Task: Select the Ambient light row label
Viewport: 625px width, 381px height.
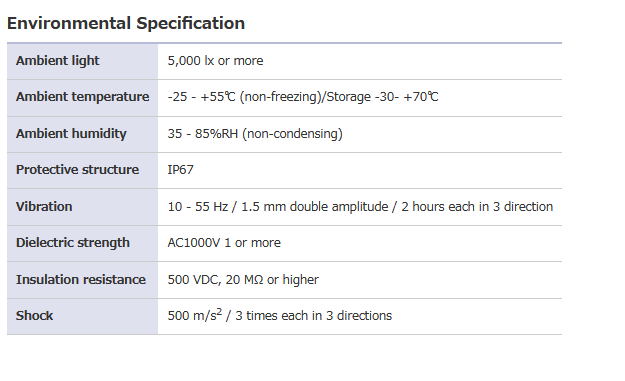Action: pos(57,61)
